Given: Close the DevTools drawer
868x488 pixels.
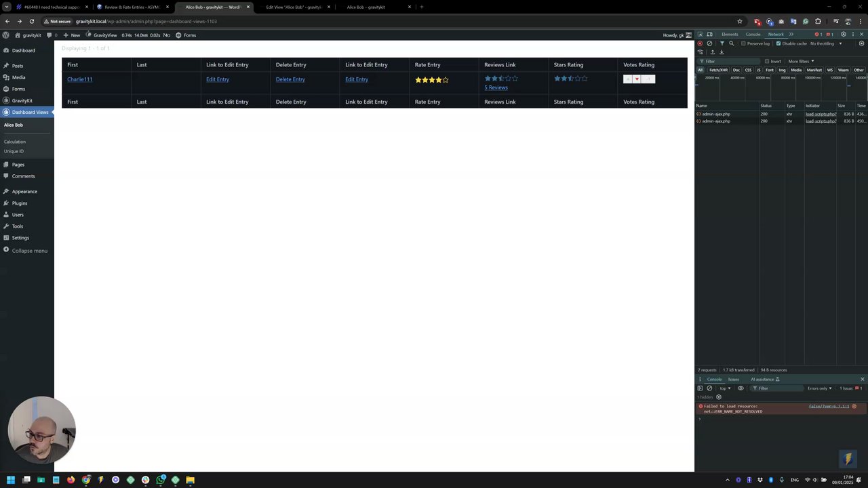Looking at the screenshot, I should (863, 379).
